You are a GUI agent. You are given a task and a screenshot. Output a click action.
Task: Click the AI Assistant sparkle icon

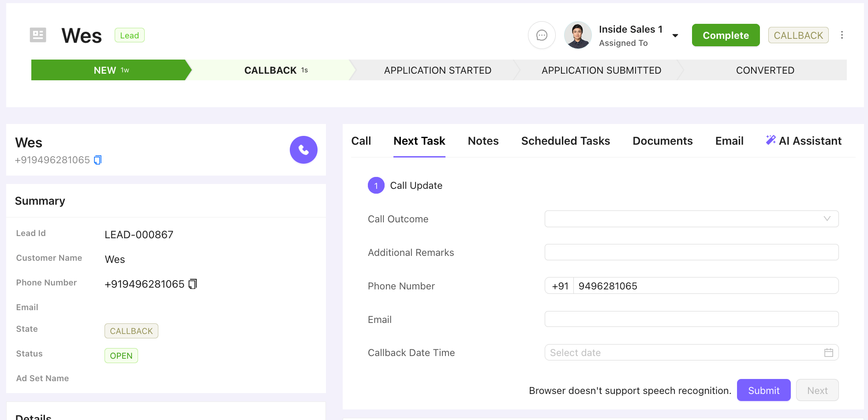771,139
